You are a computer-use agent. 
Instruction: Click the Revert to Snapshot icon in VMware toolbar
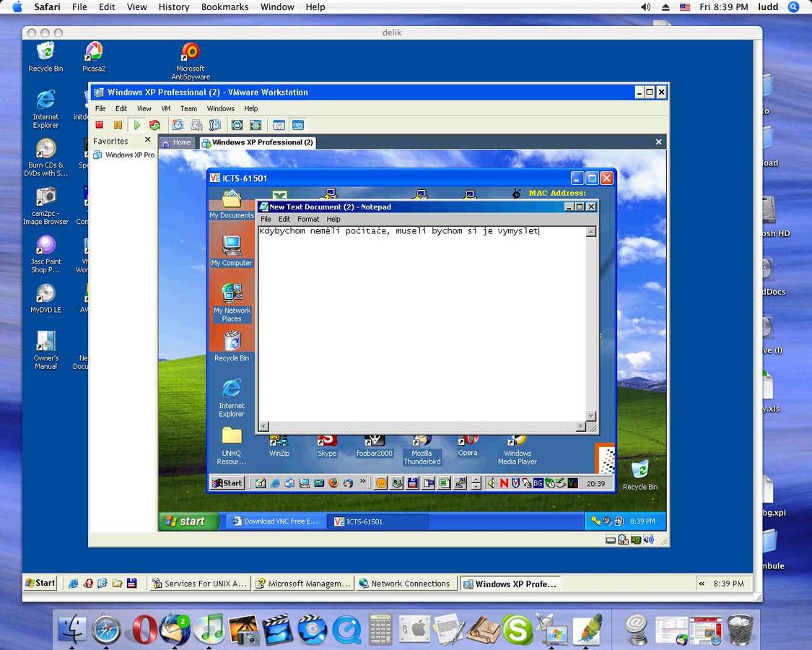click(196, 125)
